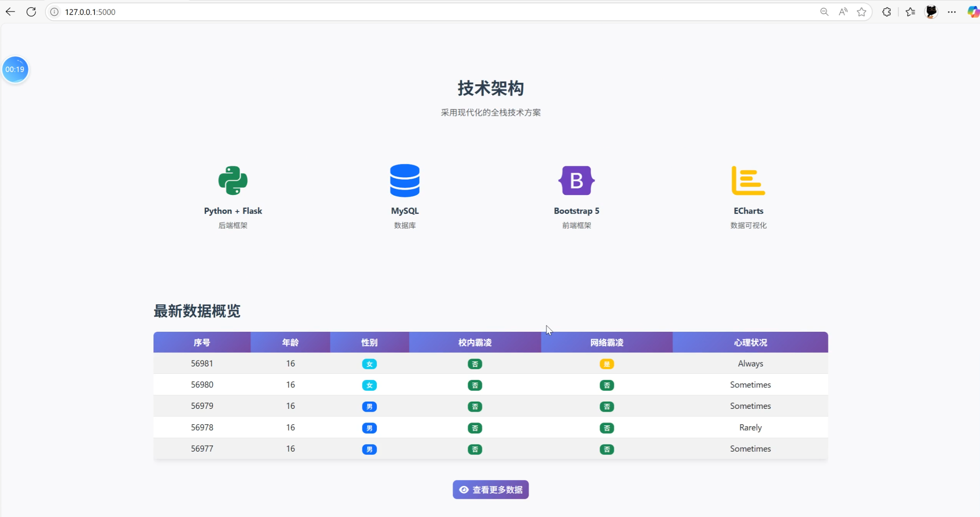
Task: Select the 56980 serial number cell
Action: [x=202, y=385]
